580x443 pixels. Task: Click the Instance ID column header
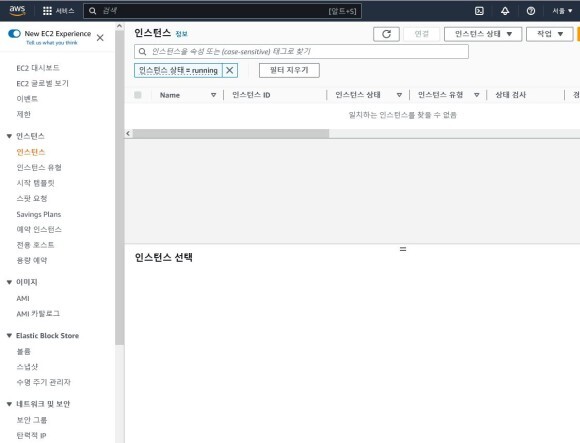251,95
